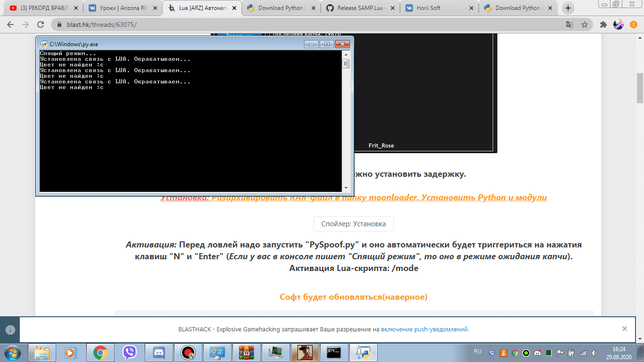
Task: Open the RU language indicator in system tray
Action: pyautogui.click(x=478, y=352)
